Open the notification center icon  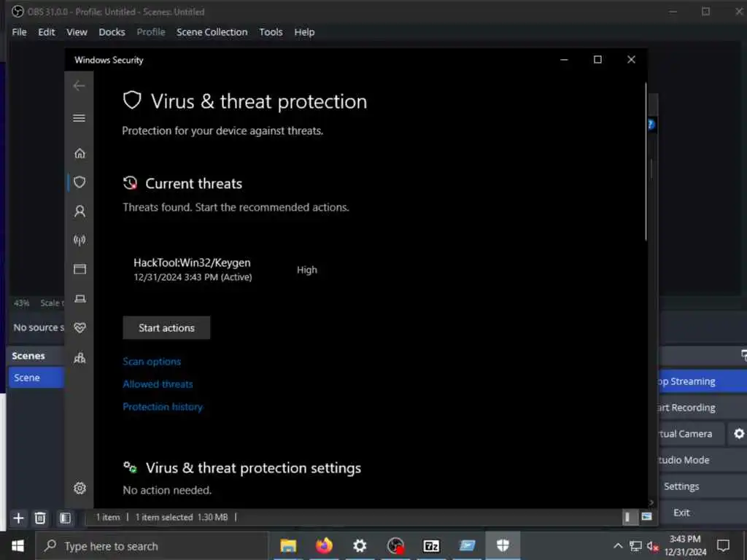tap(723, 545)
